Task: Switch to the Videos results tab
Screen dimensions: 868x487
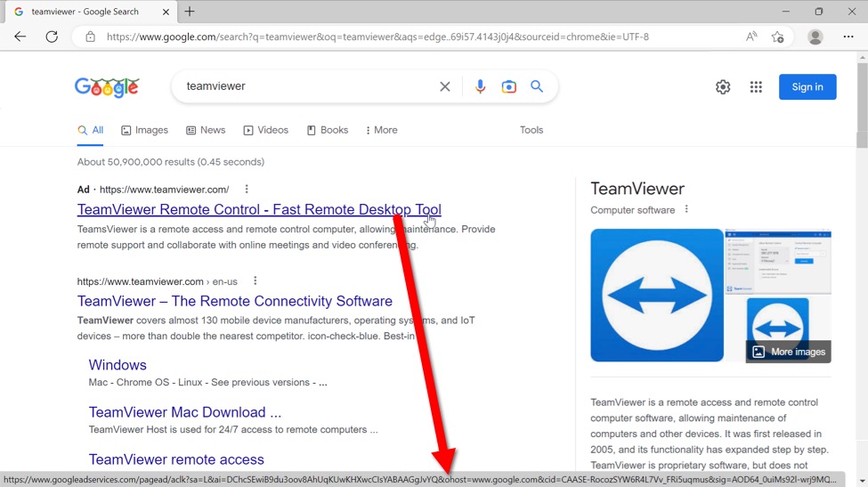Action: pyautogui.click(x=265, y=130)
